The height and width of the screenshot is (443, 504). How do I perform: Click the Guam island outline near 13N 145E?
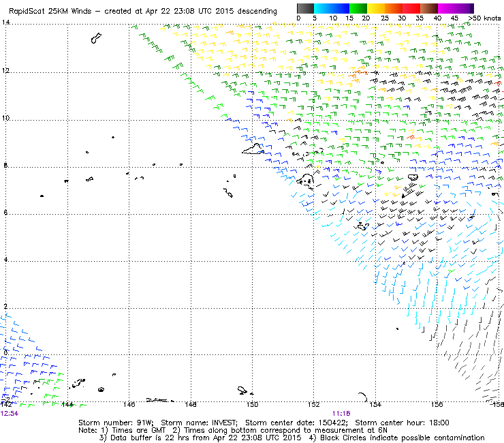[x=96, y=38]
